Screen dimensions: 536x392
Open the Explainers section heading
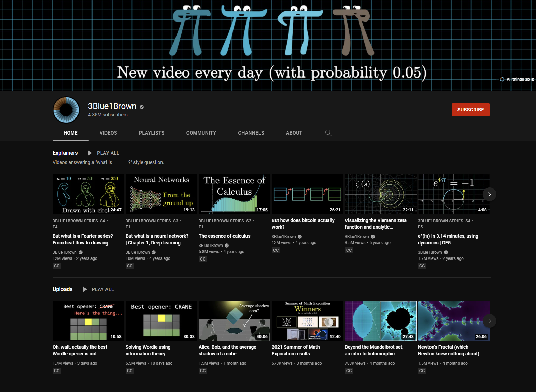[65, 153]
